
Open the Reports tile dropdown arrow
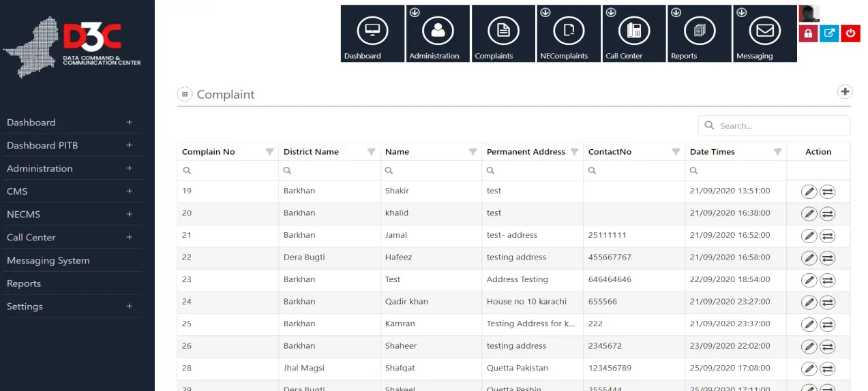676,12
